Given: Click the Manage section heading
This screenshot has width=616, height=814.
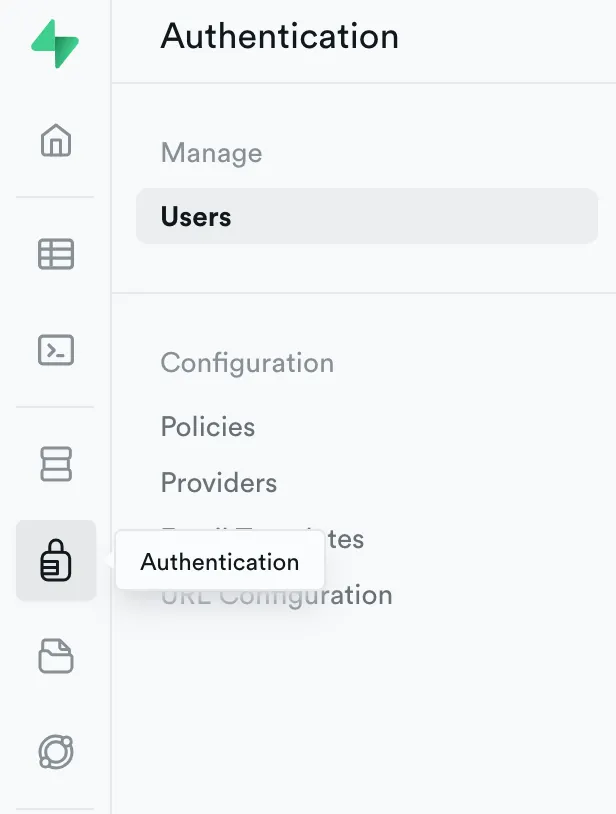Looking at the screenshot, I should [211, 153].
